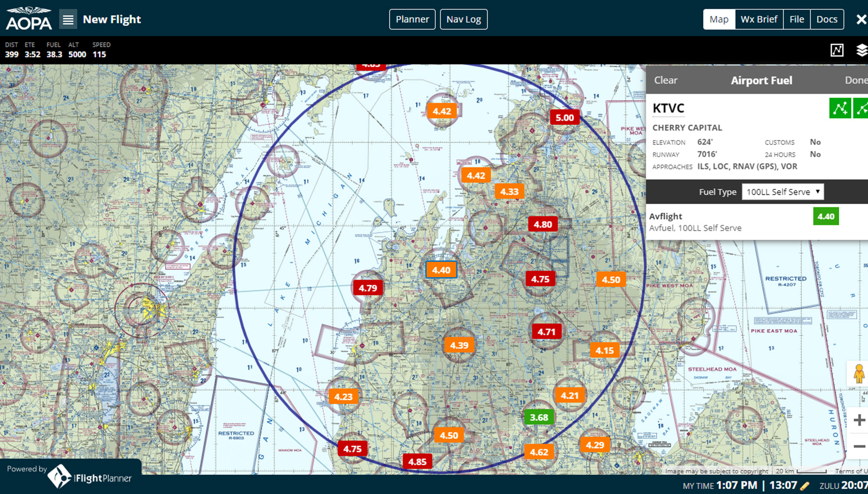Click the Planner button
Viewport: 868px width, 494px height.
[412, 20]
